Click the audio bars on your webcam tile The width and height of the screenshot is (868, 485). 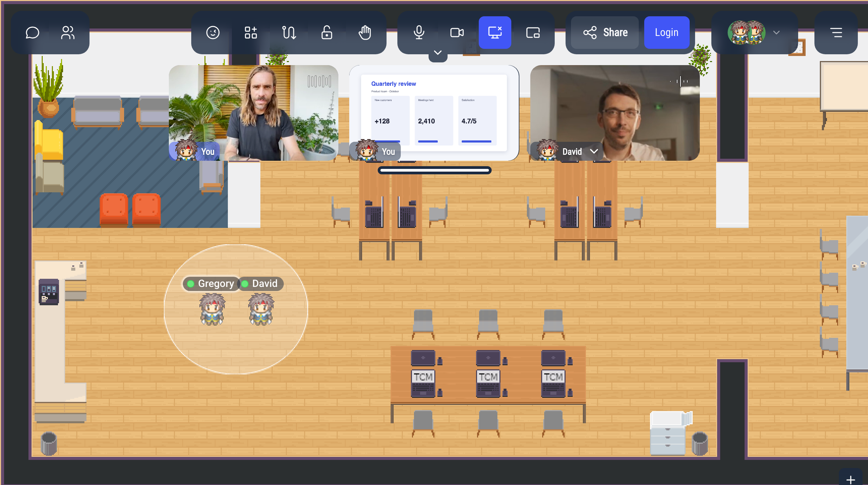tap(319, 81)
